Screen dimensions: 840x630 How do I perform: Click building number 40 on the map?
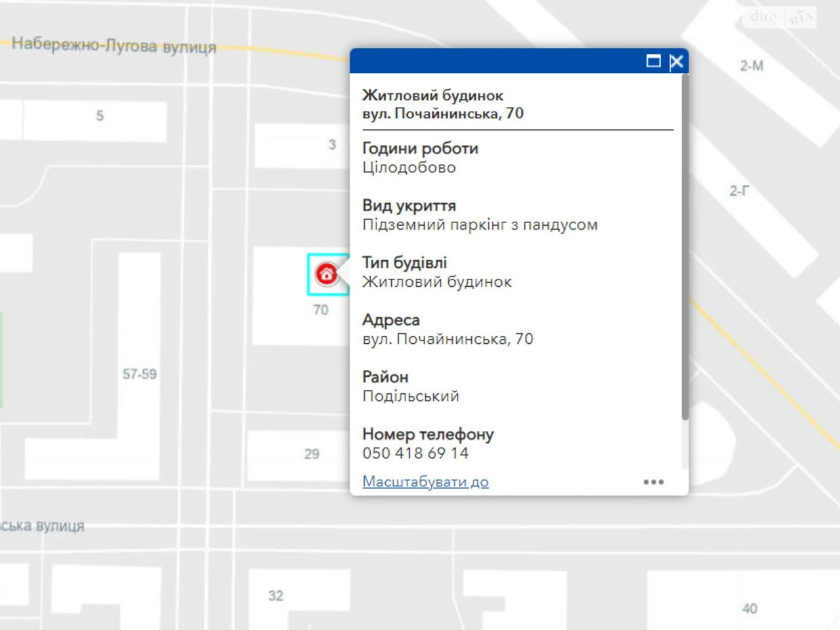pyautogui.click(x=749, y=608)
